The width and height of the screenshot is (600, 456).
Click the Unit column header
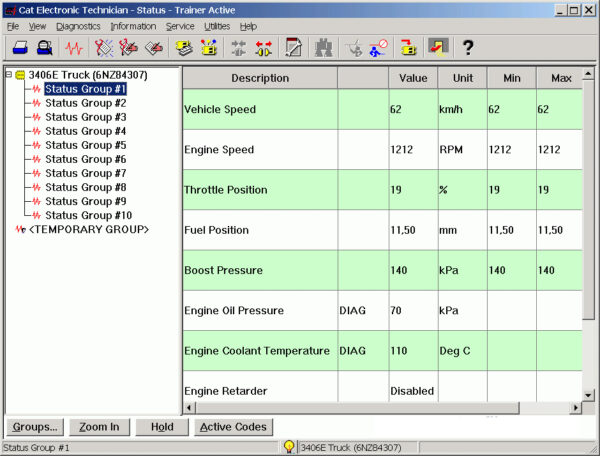463,78
